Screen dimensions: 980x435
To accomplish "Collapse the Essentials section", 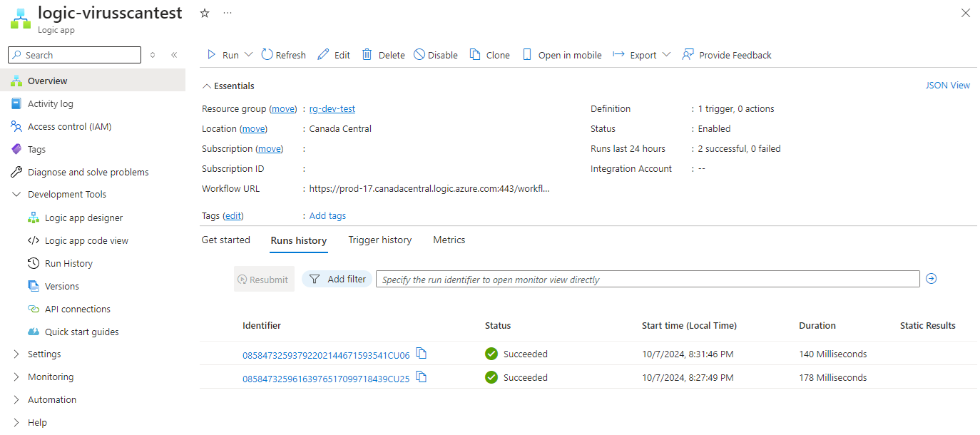I will [207, 86].
